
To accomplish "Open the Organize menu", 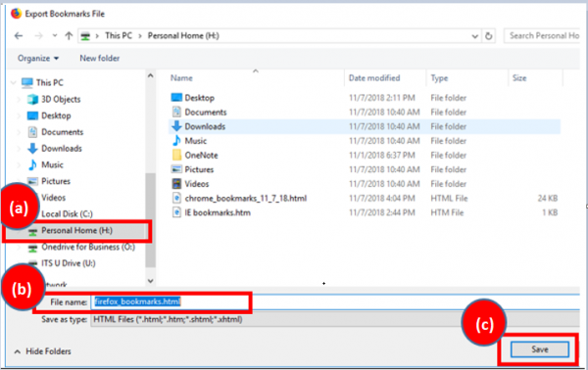I will pos(38,59).
